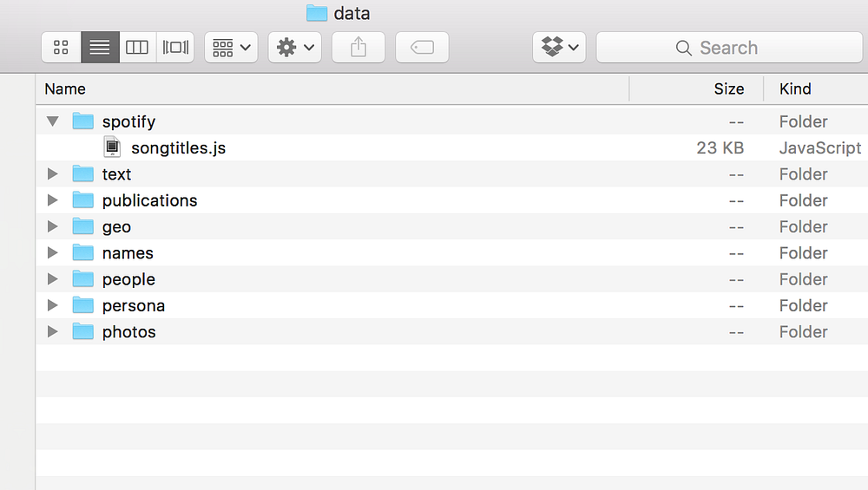Open the Dropbox toolbar menu
The image size is (868, 490).
pos(559,48)
